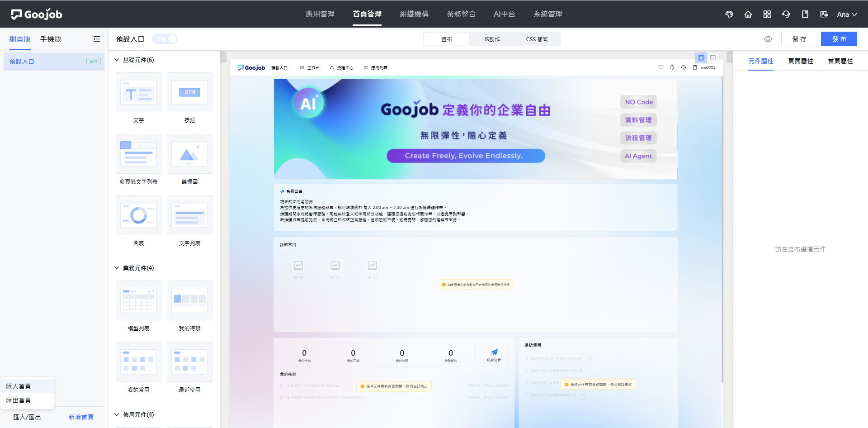Open 首頁管理 in top navigation
This screenshot has width=868, height=428.
pos(367,14)
